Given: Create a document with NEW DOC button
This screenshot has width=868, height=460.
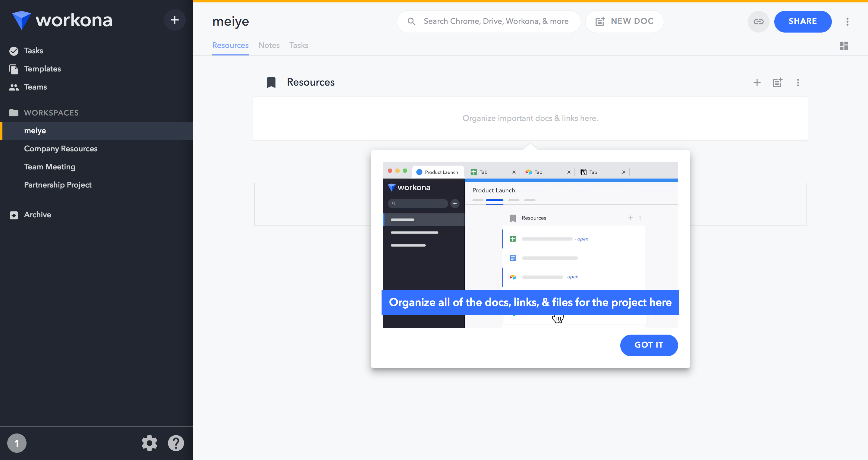Looking at the screenshot, I should (624, 22).
